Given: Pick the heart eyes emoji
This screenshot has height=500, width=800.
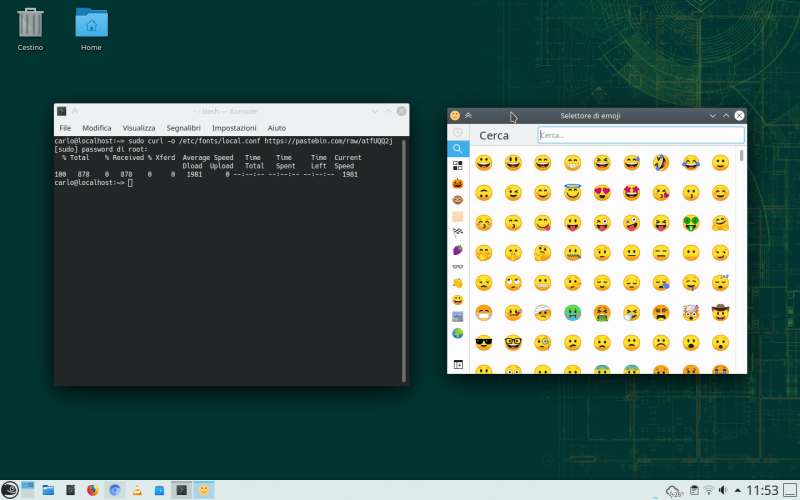Looking at the screenshot, I should pyautogui.click(x=602, y=193).
